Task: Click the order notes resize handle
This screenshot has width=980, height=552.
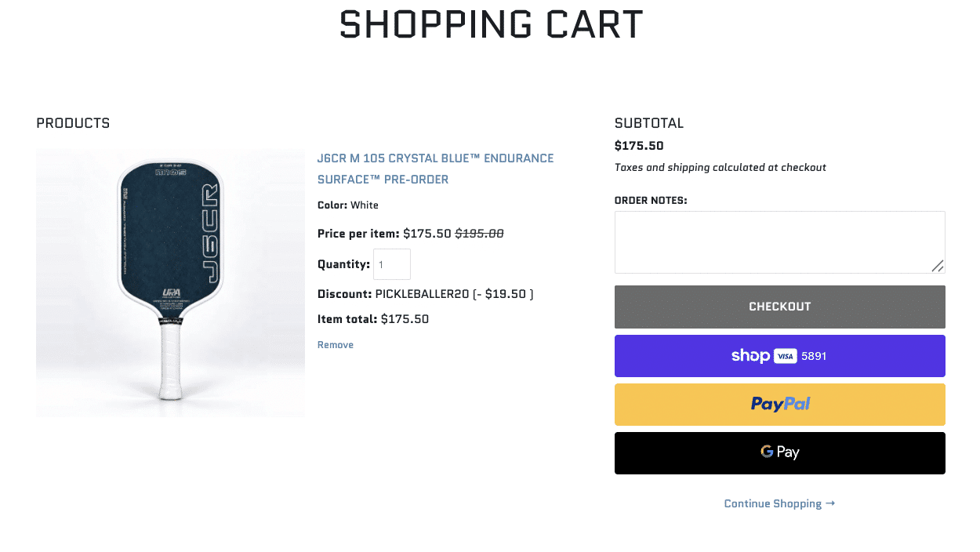Action: pyautogui.click(x=937, y=266)
